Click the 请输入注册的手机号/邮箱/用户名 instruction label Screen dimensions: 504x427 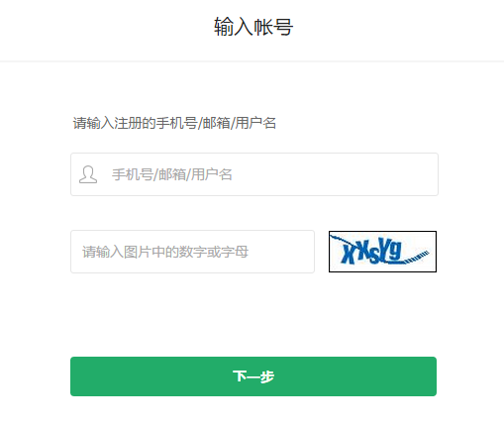point(174,123)
